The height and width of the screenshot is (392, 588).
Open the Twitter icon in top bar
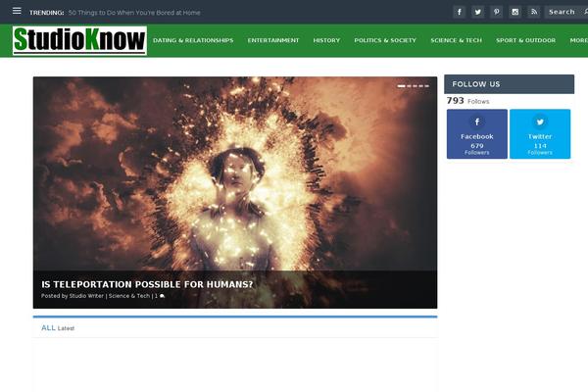point(478,12)
